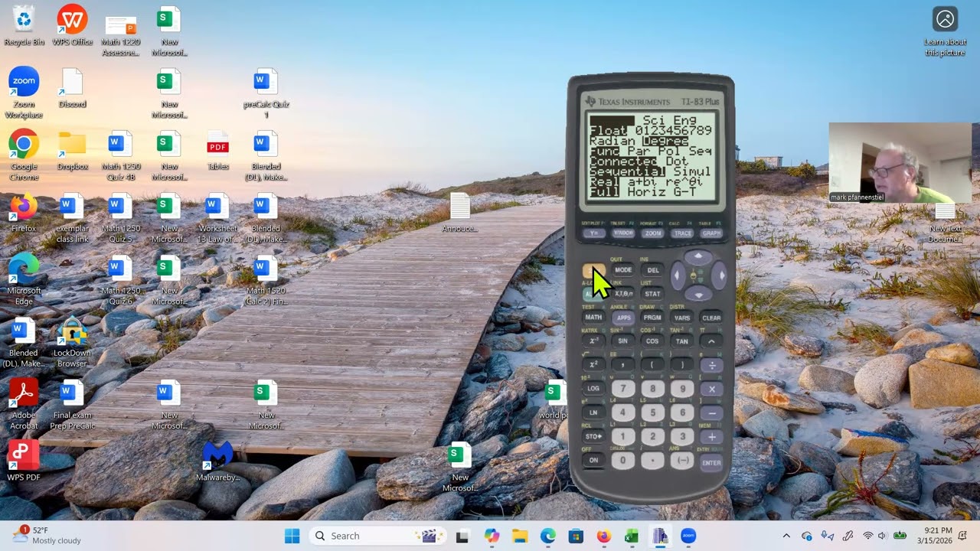Open 'Learn about this picture' icon

click(945, 31)
